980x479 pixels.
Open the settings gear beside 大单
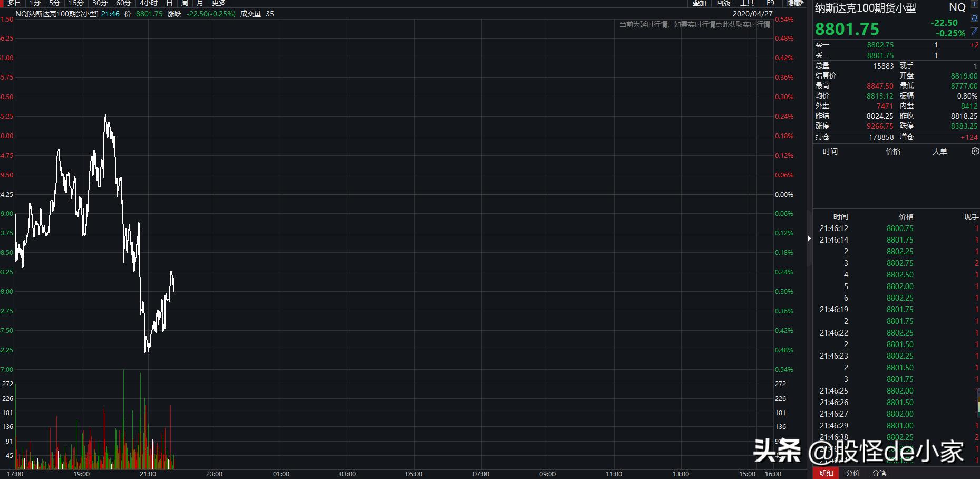[974, 151]
